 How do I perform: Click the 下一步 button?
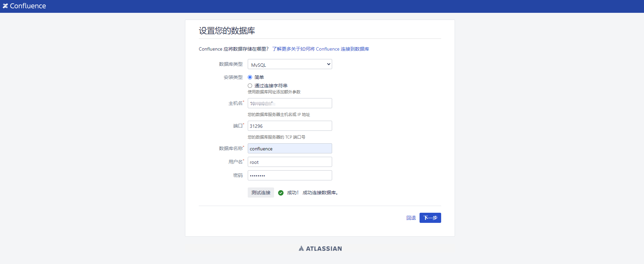coord(430,218)
